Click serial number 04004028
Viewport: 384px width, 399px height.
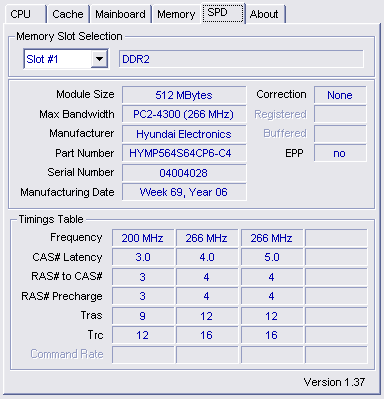[184, 173]
